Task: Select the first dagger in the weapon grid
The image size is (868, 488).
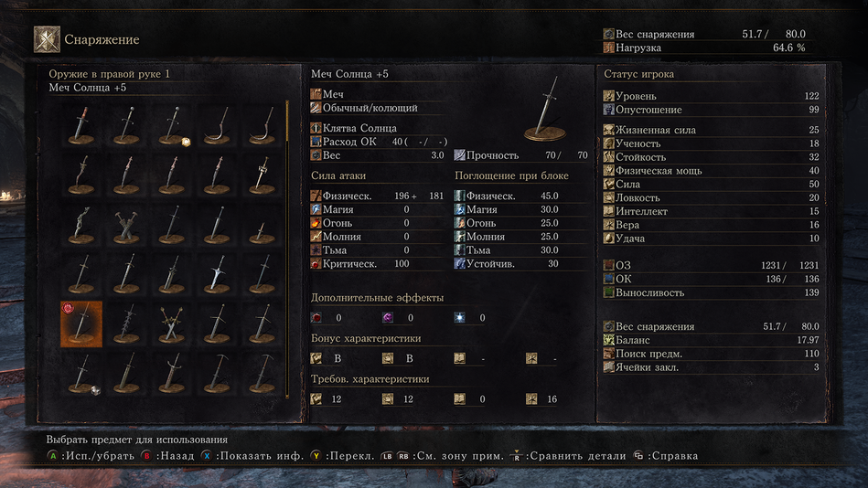Action: coord(81,125)
